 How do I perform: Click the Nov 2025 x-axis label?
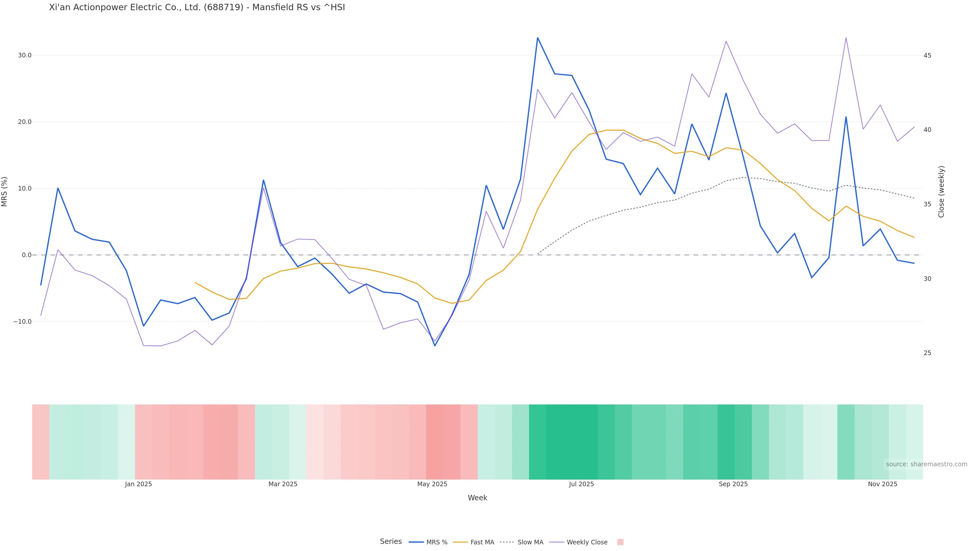tap(882, 484)
